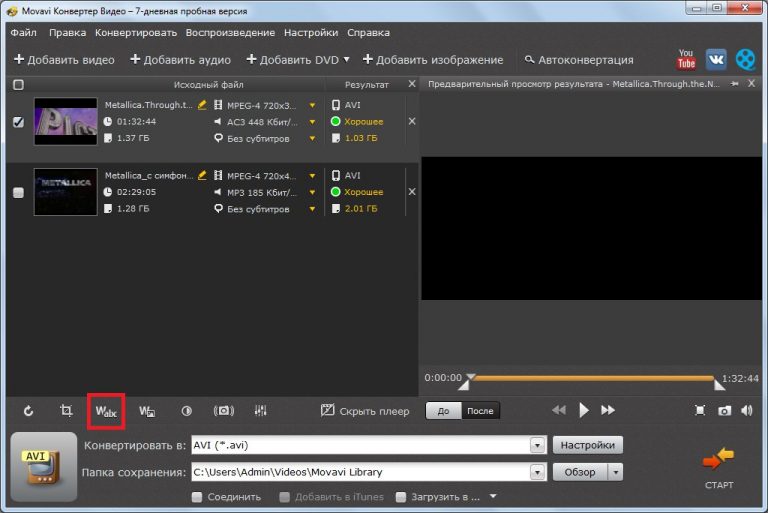The width and height of the screenshot is (768, 513).
Task: Check the Metallica_с симфон... file checkbox
Action: pyautogui.click(x=18, y=192)
